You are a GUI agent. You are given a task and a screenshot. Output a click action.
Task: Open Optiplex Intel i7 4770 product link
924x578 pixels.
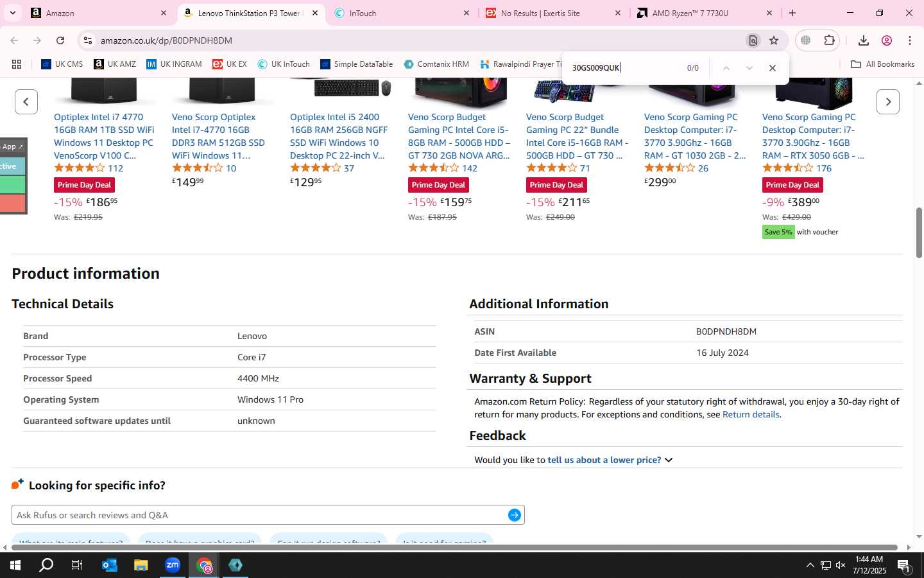click(x=104, y=136)
